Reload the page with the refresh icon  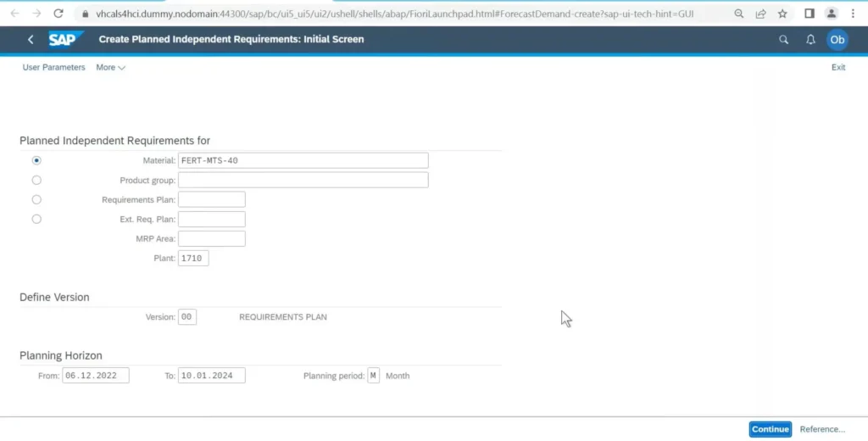click(58, 14)
